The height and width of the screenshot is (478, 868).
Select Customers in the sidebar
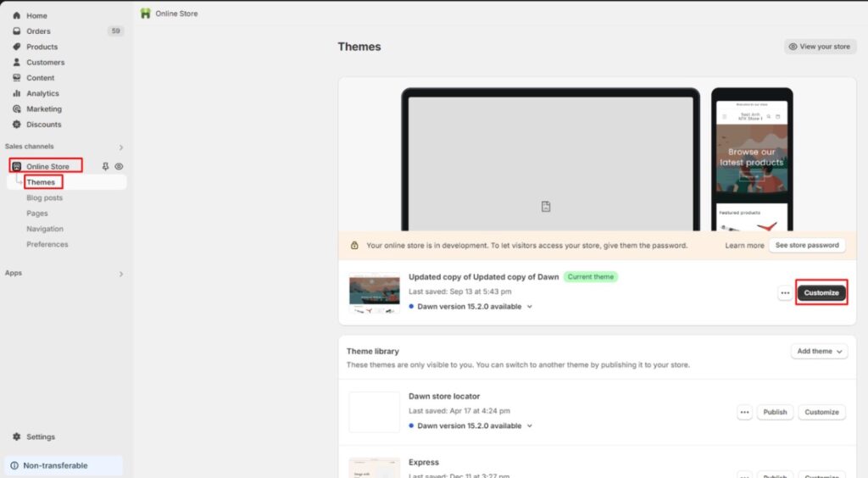(46, 62)
